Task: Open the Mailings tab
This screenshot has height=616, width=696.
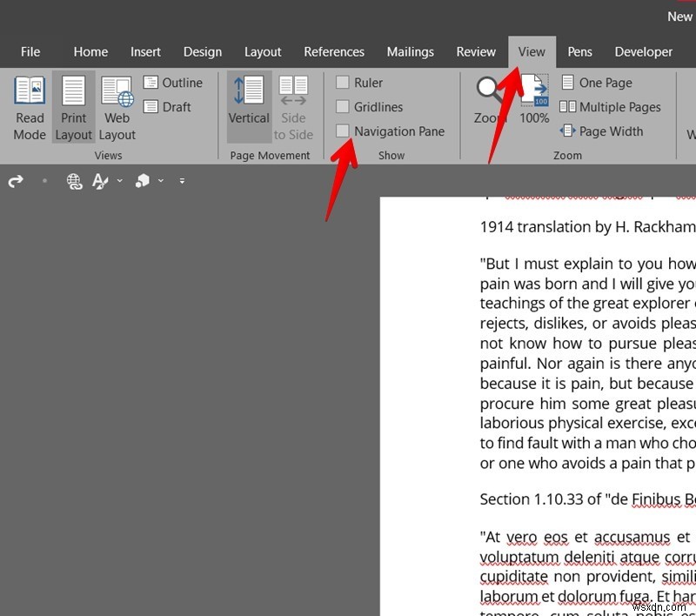Action: [x=410, y=52]
